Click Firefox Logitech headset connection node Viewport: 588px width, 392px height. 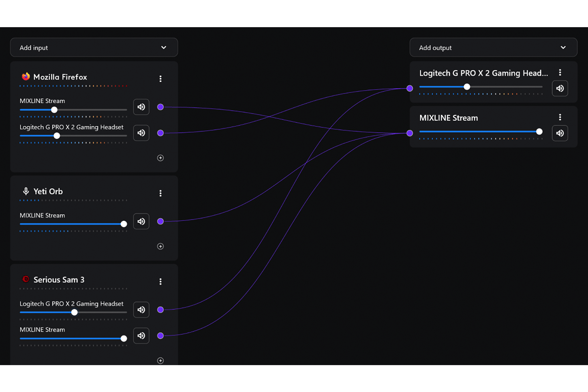pos(160,133)
